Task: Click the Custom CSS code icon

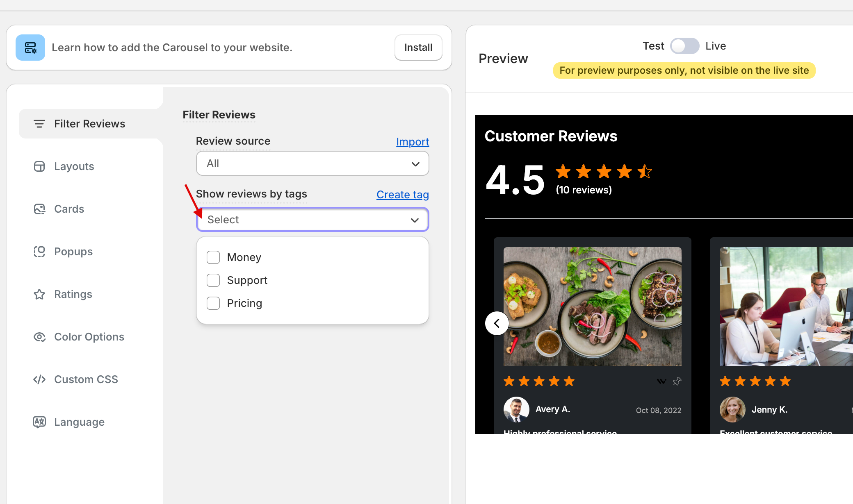Action: pos(39,379)
